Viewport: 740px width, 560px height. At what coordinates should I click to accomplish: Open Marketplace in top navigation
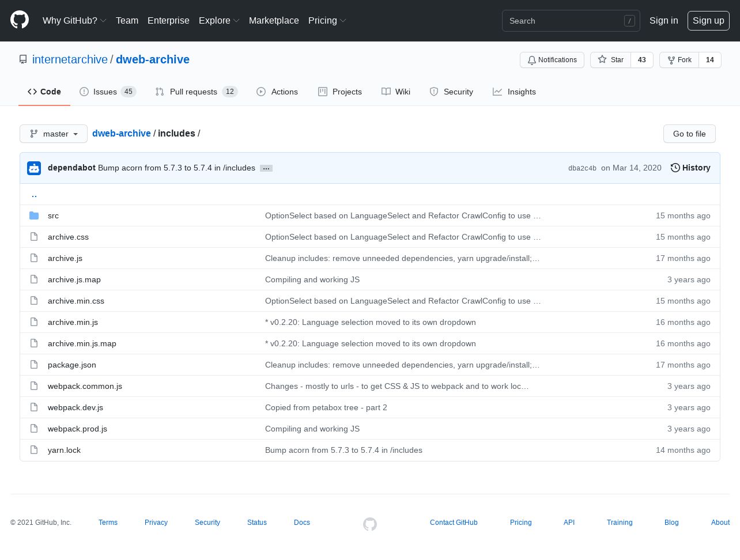tap(274, 20)
